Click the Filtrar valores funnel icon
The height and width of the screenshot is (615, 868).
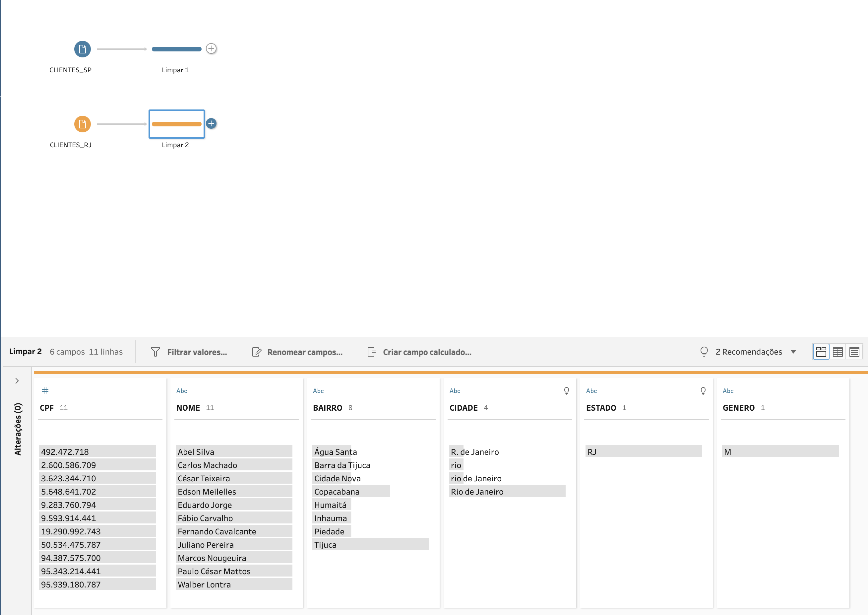[155, 352]
